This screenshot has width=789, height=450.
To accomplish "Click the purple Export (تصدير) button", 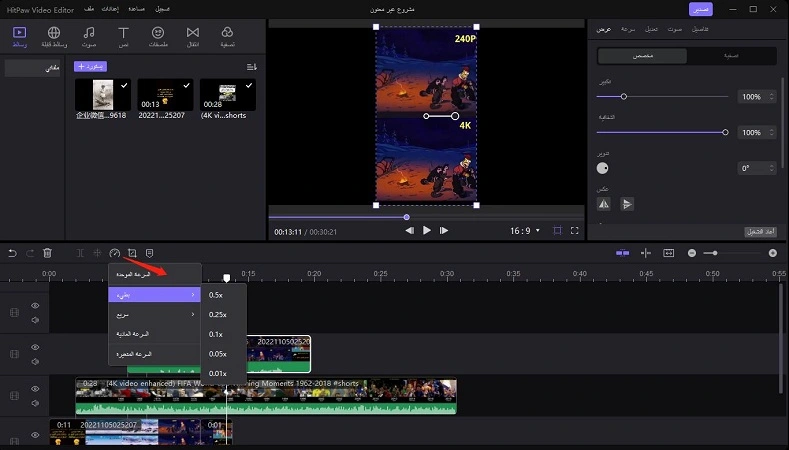I will (x=700, y=9).
